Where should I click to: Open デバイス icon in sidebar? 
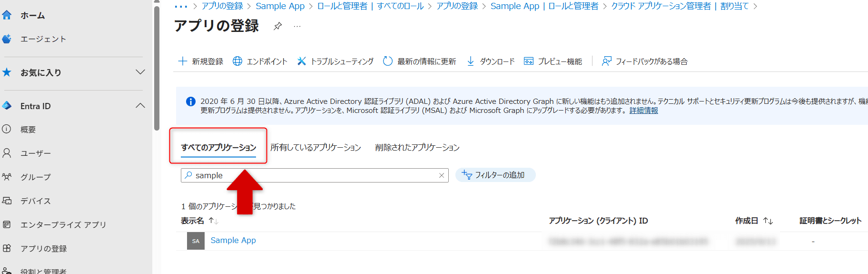click(7, 201)
